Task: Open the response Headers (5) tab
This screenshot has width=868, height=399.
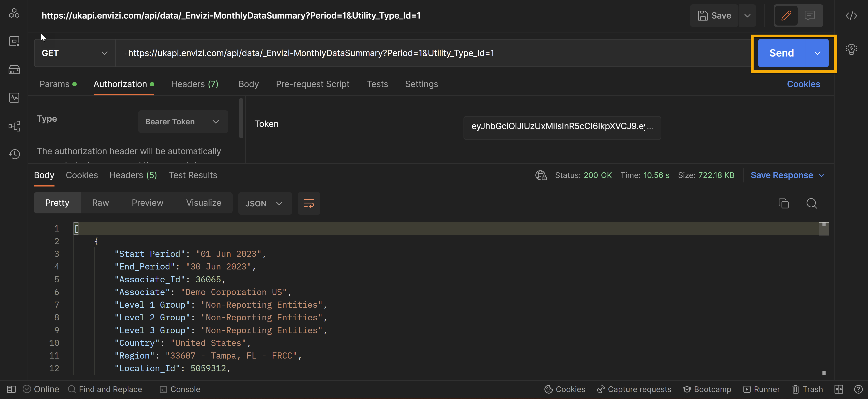Action: pyautogui.click(x=133, y=175)
